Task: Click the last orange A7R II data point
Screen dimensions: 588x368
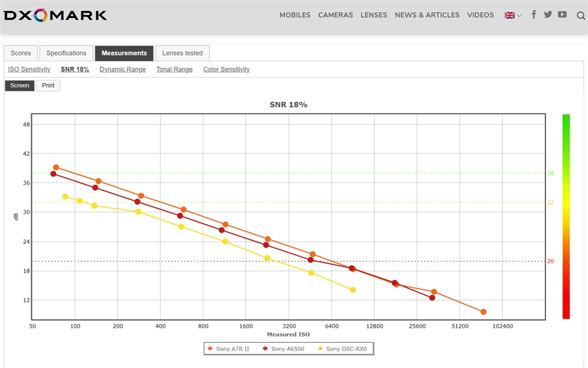Action: click(483, 312)
